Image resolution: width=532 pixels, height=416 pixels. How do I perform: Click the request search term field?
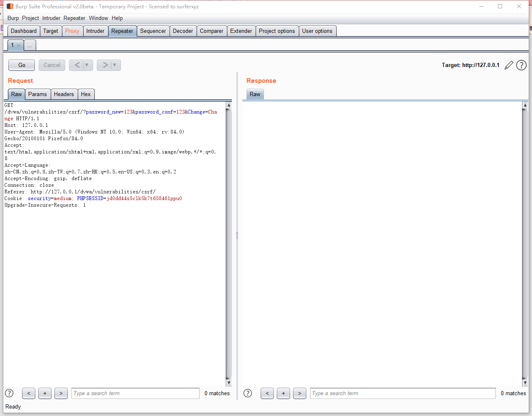point(135,393)
